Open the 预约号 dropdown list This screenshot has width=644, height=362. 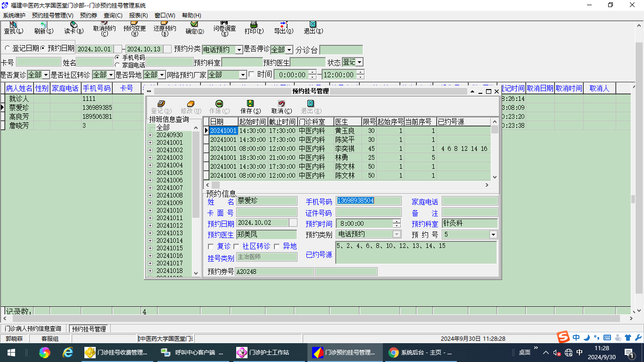[493, 235]
